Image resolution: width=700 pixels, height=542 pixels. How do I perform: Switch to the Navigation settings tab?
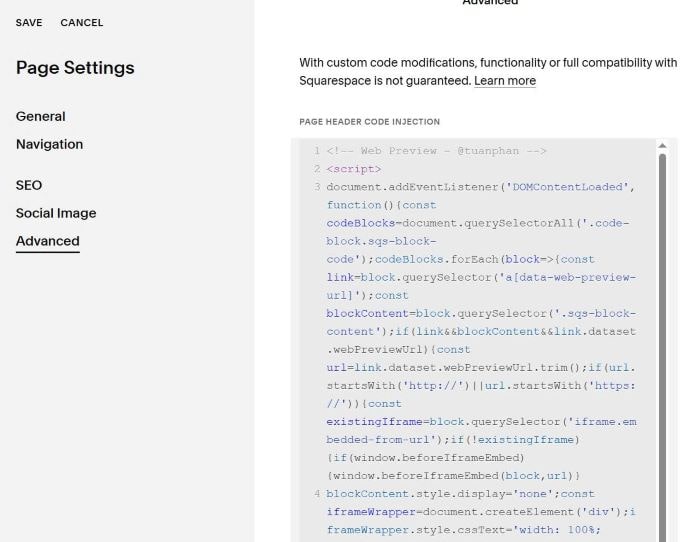pyautogui.click(x=50, y=144)
